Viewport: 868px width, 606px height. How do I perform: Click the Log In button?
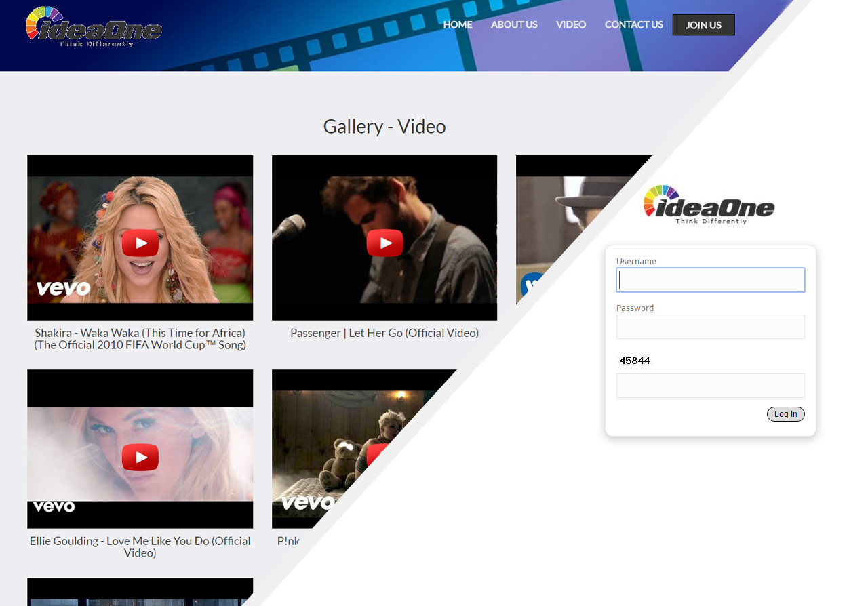786,414
